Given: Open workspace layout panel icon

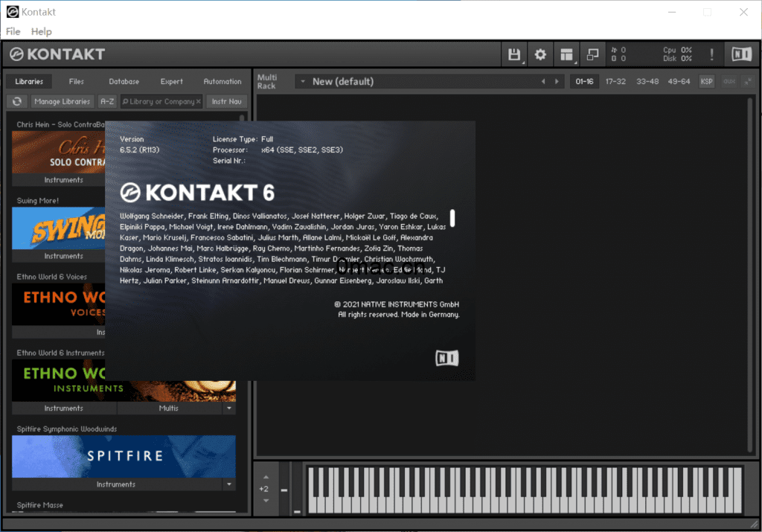Looking at the screenshot, I should pos(566,54).
